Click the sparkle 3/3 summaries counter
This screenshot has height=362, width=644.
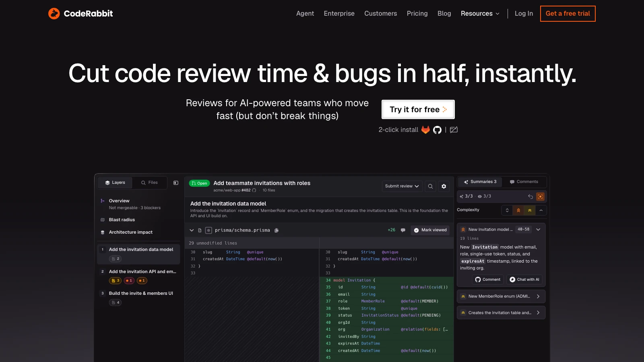pos(466,196)
